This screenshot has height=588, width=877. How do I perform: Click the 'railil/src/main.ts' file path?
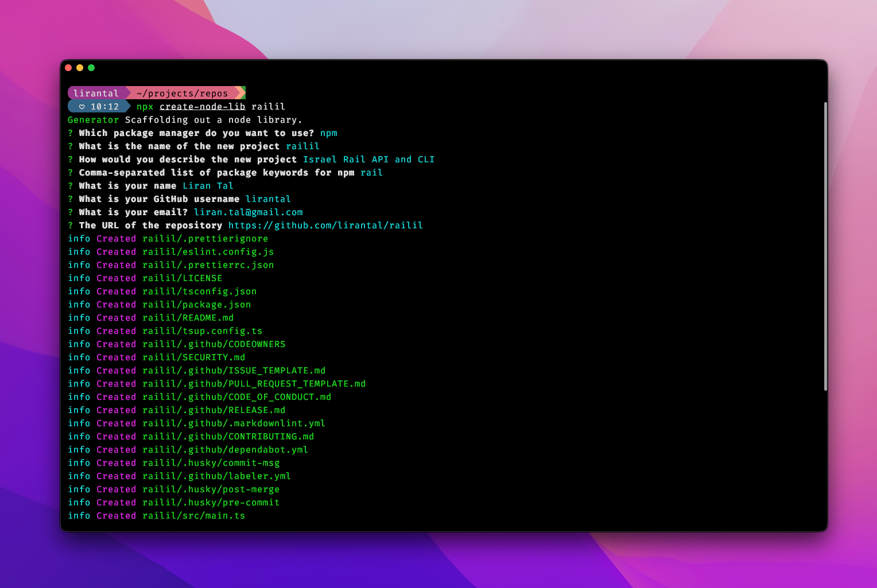pyautogui.click(x=193, y=516)
